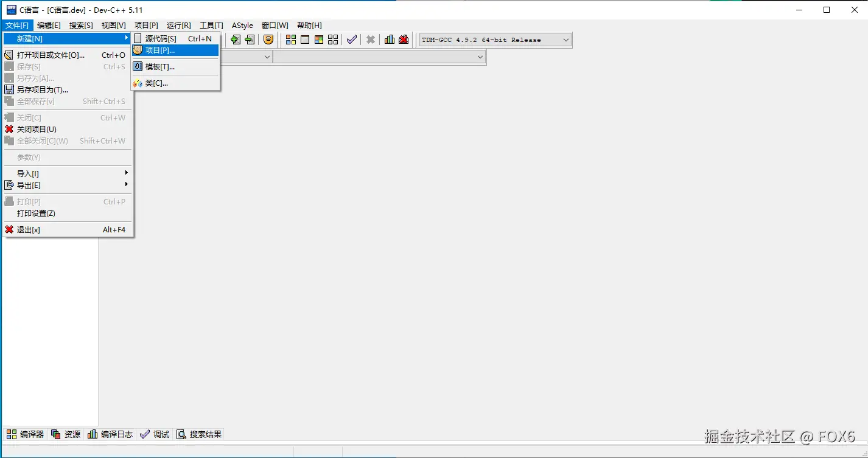The width and height of the screenshot is (868, 458).
Task: Choose 关闭项目(U) menu entry
Action: 68,129
